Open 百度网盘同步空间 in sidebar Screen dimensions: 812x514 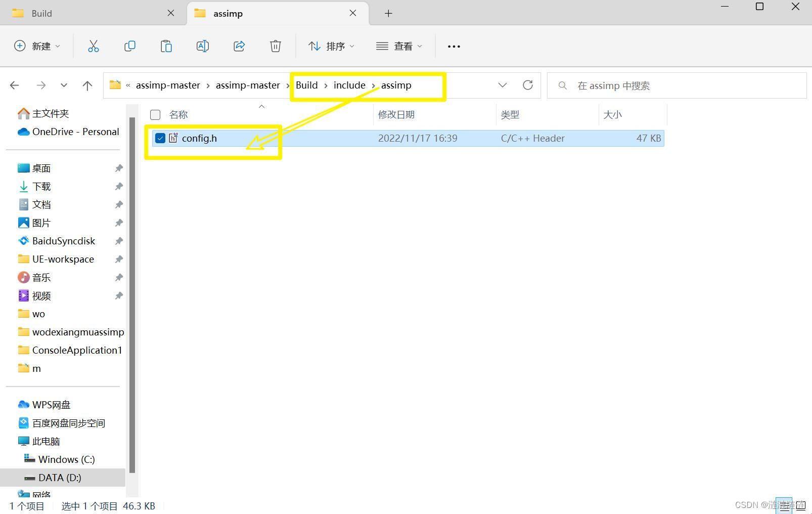[62, 423]
